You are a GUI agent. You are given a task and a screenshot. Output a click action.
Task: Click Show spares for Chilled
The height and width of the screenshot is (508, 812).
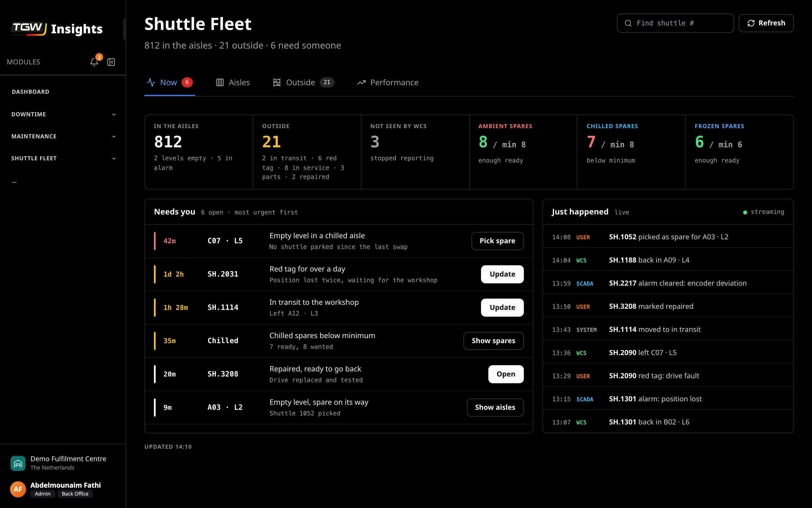point(494,341)
